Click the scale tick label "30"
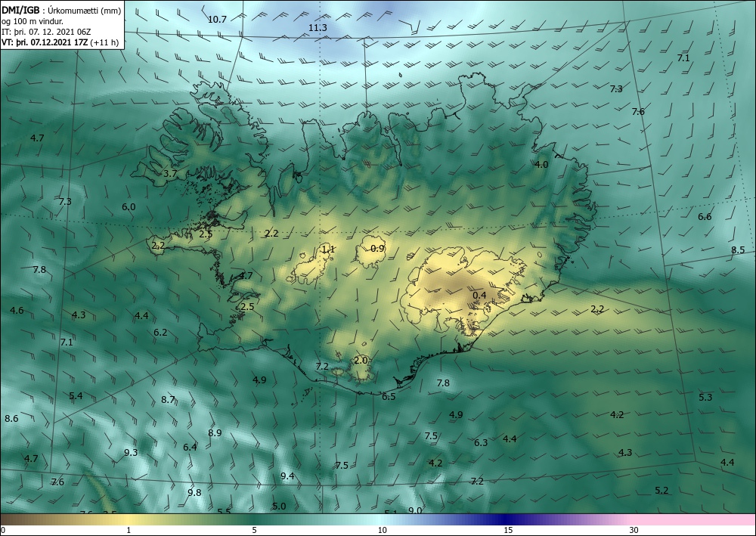Viewport: 756px width, 536px height. click(x=634, y=530)
